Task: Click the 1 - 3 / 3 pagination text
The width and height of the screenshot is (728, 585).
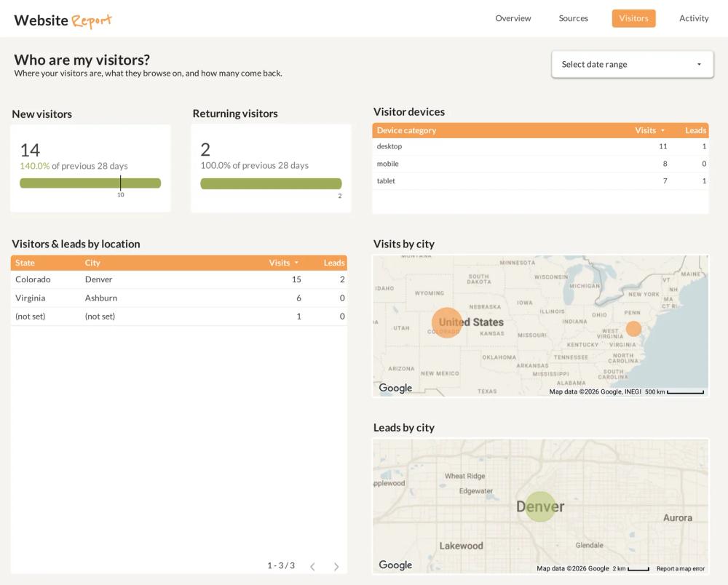Action: point(281,565)
